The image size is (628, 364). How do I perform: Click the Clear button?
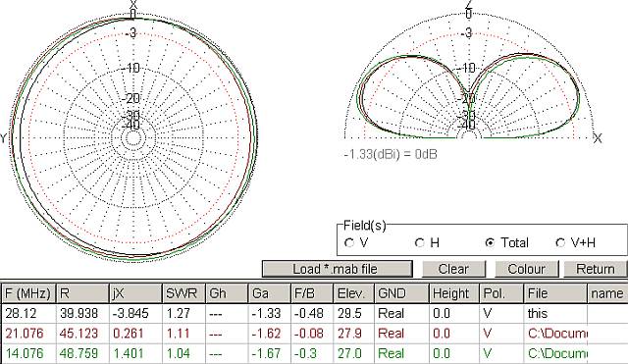coord(453,269)
